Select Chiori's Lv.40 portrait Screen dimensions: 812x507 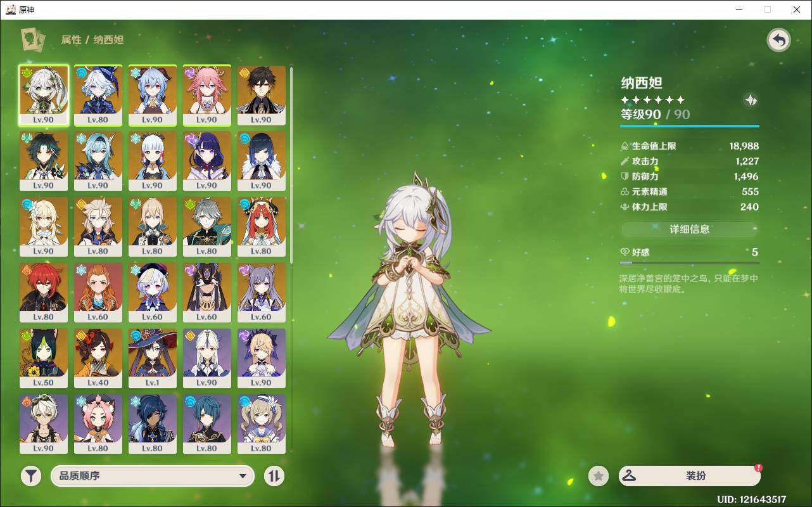(98, 359)
